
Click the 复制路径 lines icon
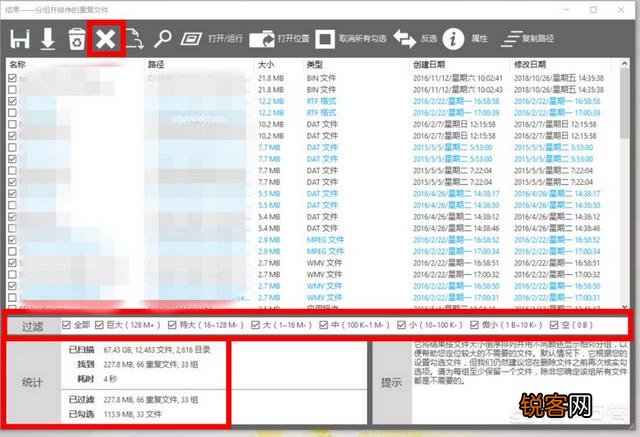tap(511, 39)
